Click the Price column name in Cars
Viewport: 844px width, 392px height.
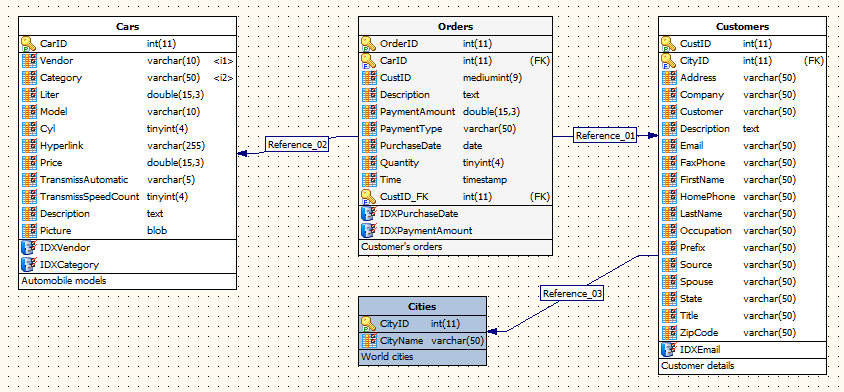point(51,163)
